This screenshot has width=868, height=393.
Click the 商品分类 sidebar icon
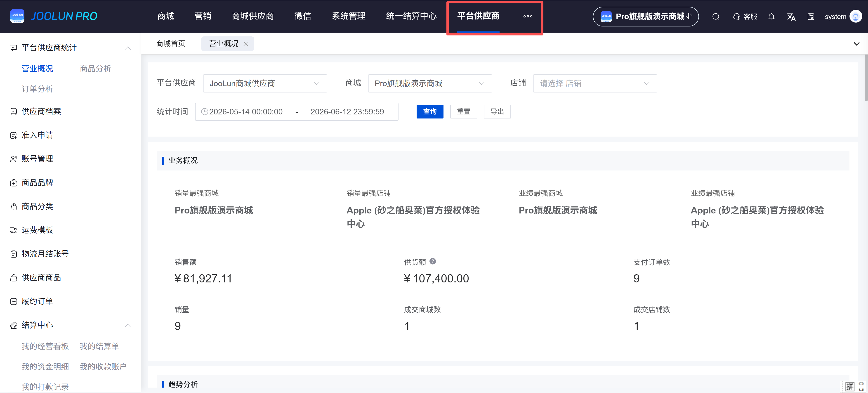(x=14, y=207)
